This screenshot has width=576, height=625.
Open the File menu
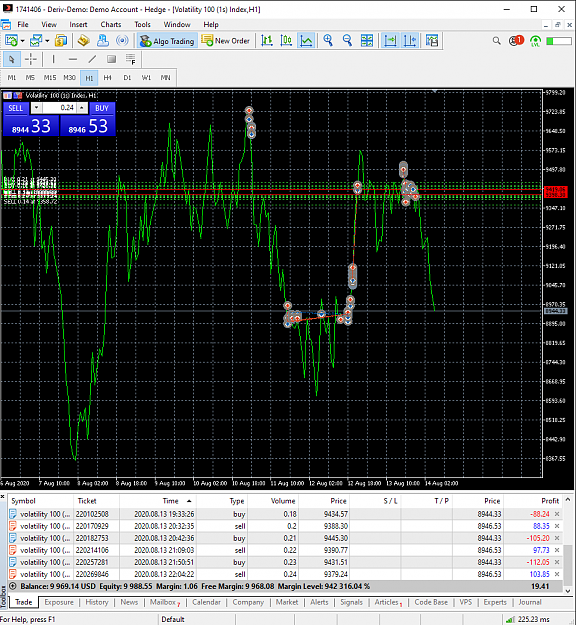click(23, 24)
